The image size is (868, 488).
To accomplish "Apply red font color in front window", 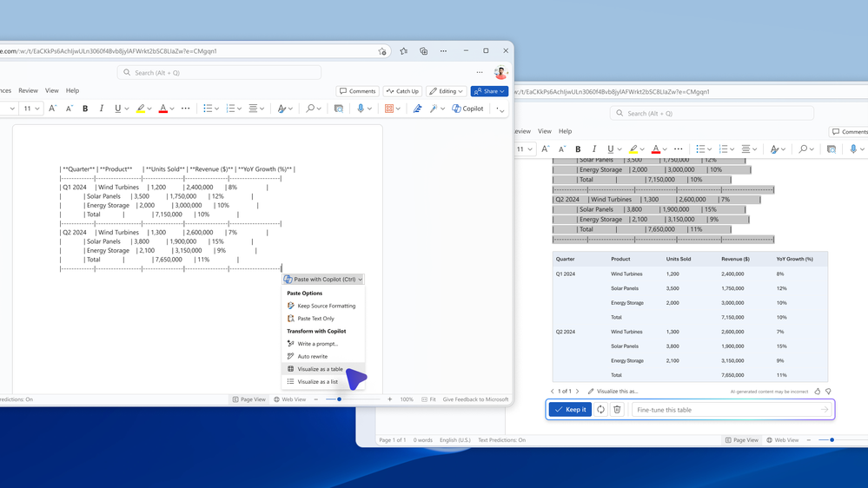I will coord(162,109).
